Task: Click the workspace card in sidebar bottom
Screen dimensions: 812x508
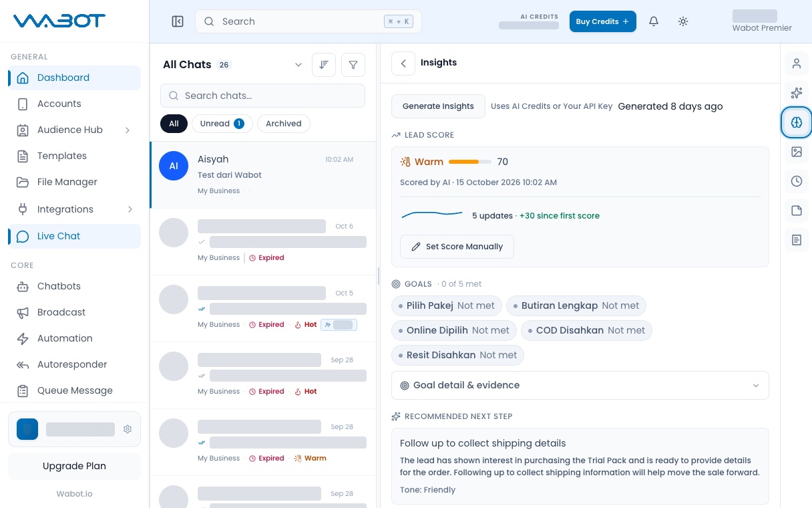Action: coord(74,429)
